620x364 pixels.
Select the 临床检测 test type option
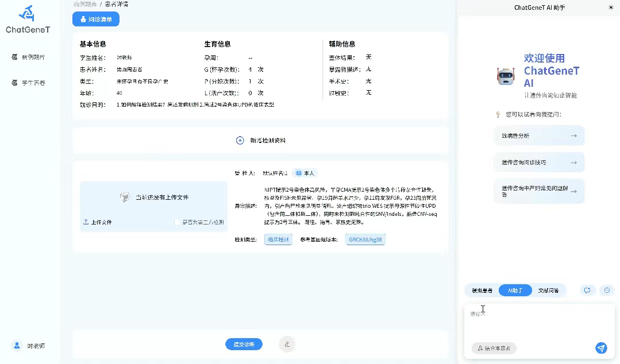tap(278, 239)
